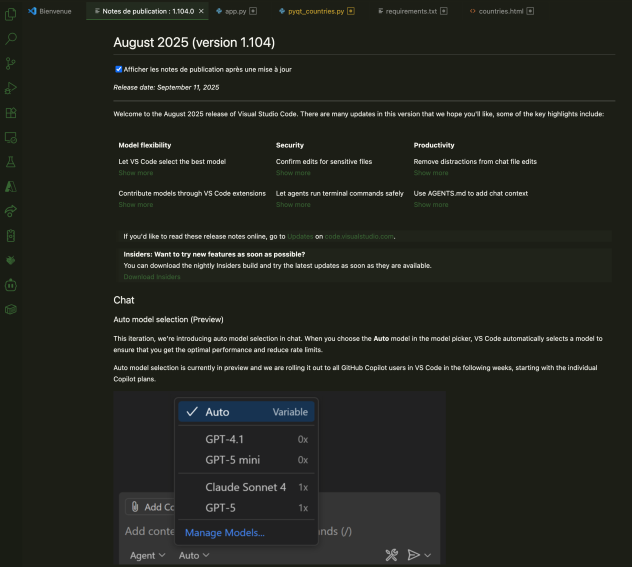
Task: Open the Testing flask icon
Action: [11, 161]
